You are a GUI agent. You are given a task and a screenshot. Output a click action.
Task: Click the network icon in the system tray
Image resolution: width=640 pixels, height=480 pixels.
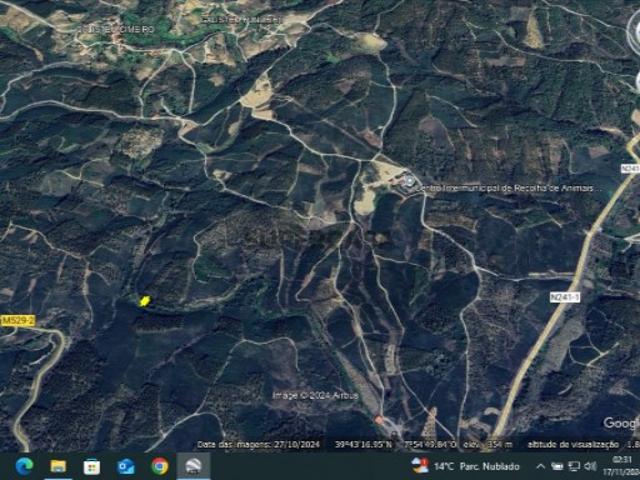tap(574, 466)
